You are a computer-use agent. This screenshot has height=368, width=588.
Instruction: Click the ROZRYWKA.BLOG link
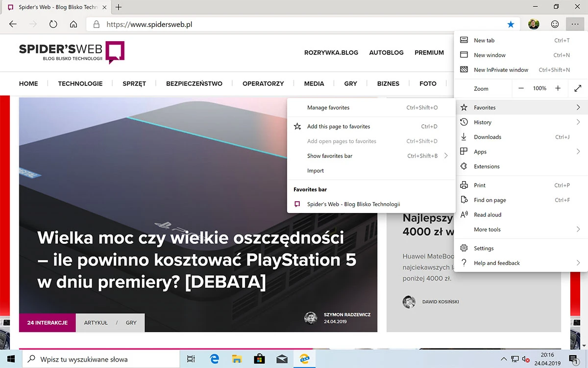[331, 53]
